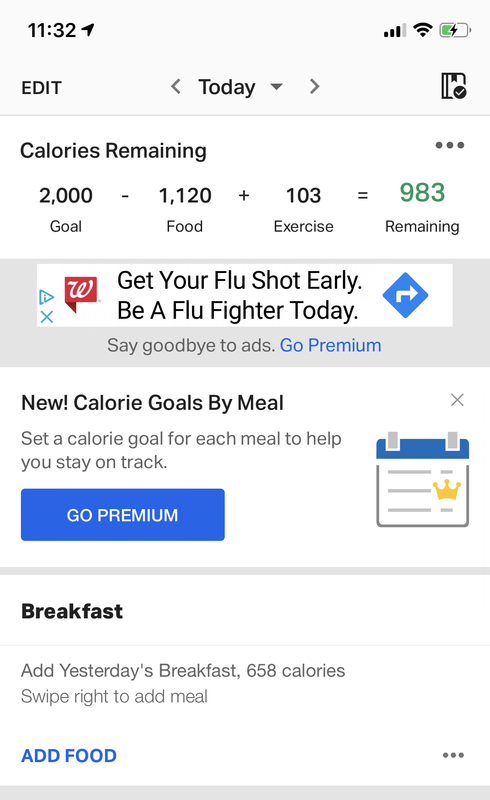The image size is (490, 800).
Task: Close the ad with the X icon
Action: pyautogui.click(x=46, y=317)
